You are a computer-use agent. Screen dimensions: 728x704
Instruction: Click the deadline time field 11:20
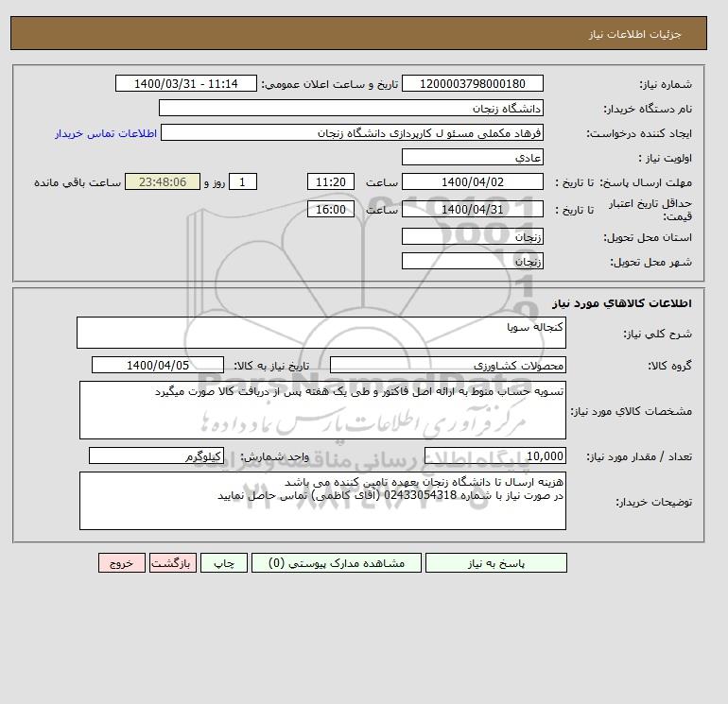(x=331, y=182)
